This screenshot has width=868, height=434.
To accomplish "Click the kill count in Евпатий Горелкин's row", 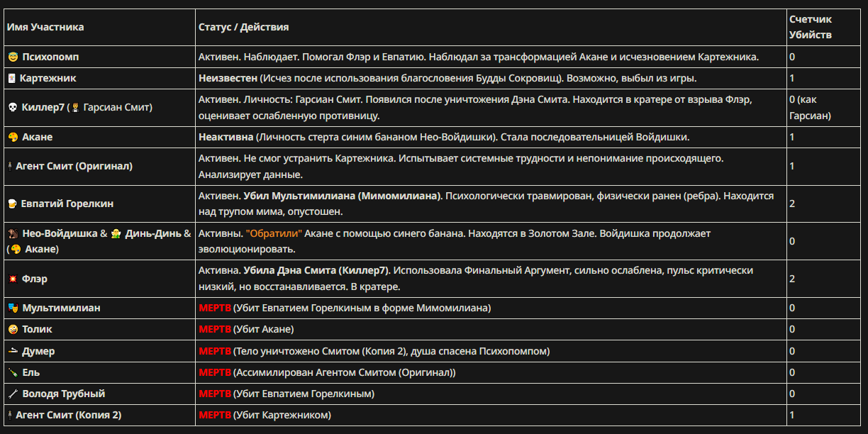I will pos(792,204).
